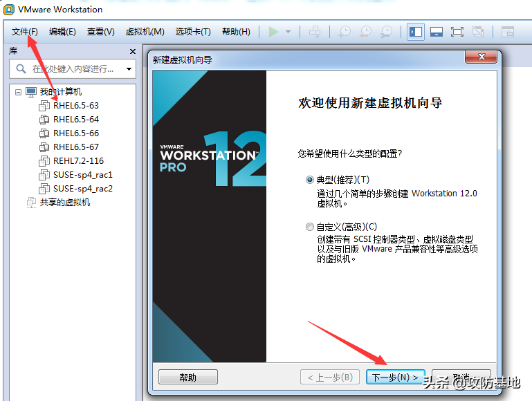
Task: Select the 典型(推荐) radio option
Action: tap(309, 179)
